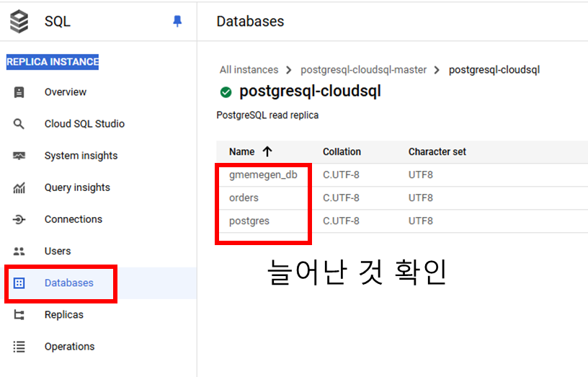Click the SQL product stack icon
Screen dimensions: 588x377
pos(19,22)
